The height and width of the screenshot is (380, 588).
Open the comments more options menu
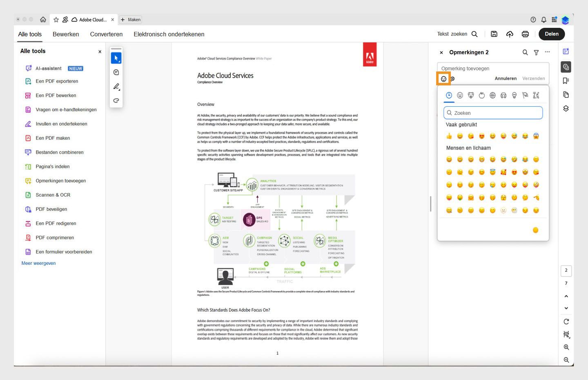(x=547, y=52)
